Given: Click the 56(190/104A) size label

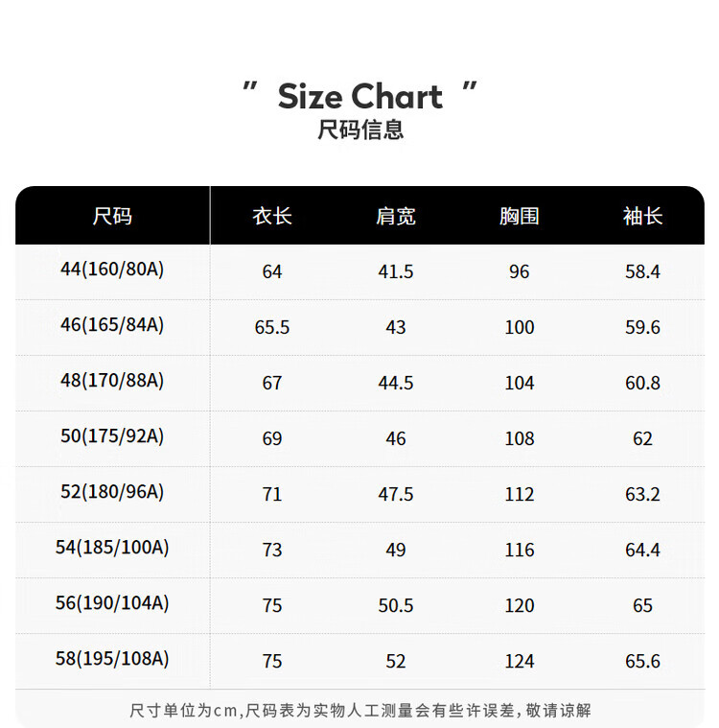Looking at the screenshot, I should (112, 603).
